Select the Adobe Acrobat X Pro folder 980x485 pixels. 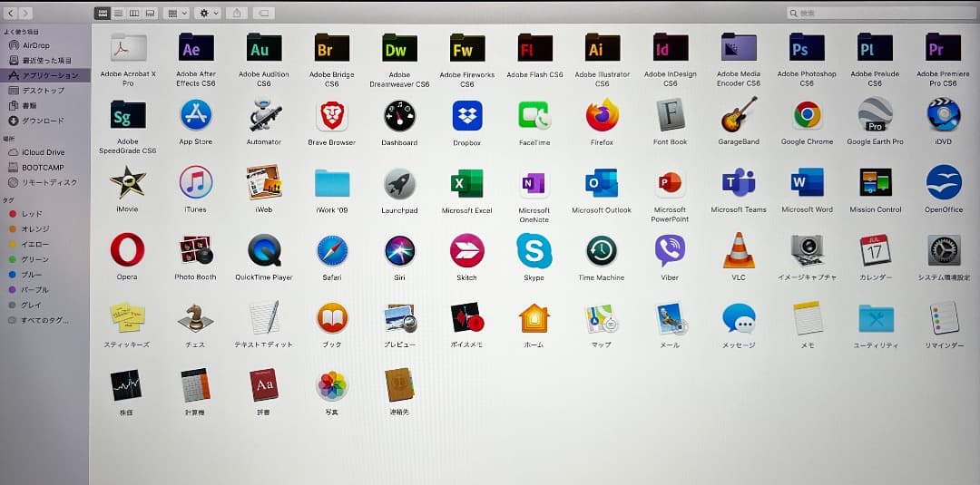coord(128,47)
